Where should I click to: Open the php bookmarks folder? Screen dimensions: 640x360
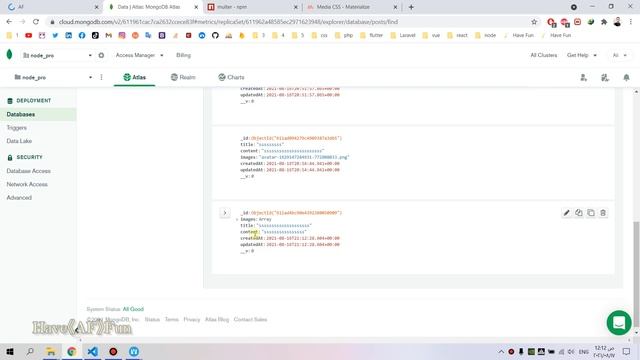(x=344, y=36)
